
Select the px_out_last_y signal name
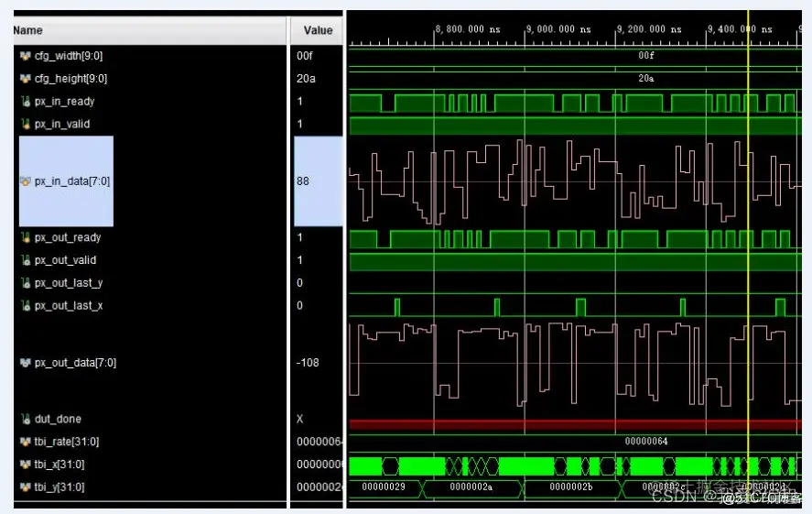point(69,283)
